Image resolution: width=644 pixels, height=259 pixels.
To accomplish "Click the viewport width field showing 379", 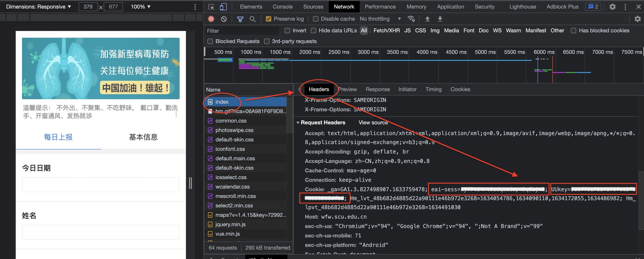I will pyautogui.click(x=88, y=7).
